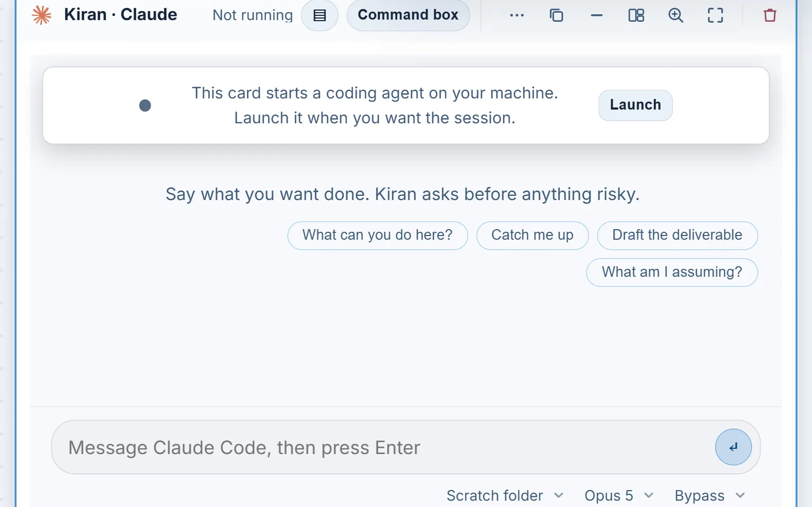Click 'Say what you want done' heading text
Screen dimensions: 812x507
click(403, 194)
